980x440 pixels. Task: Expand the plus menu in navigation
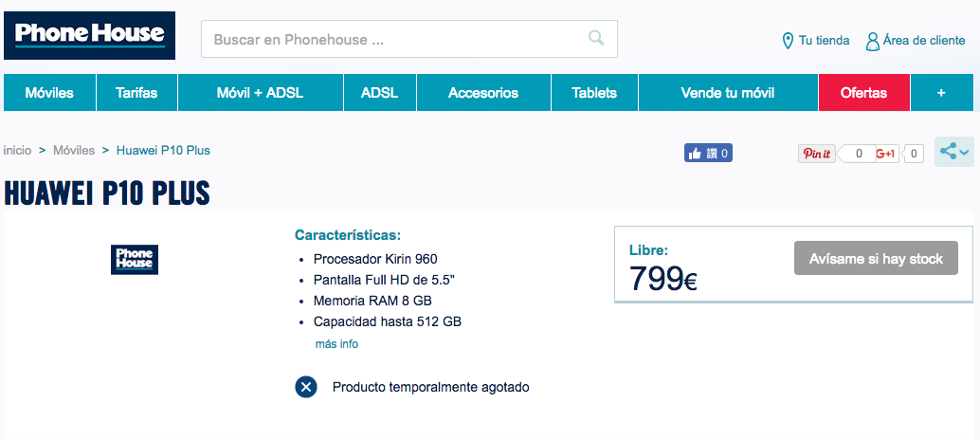[x=941, y=93]
